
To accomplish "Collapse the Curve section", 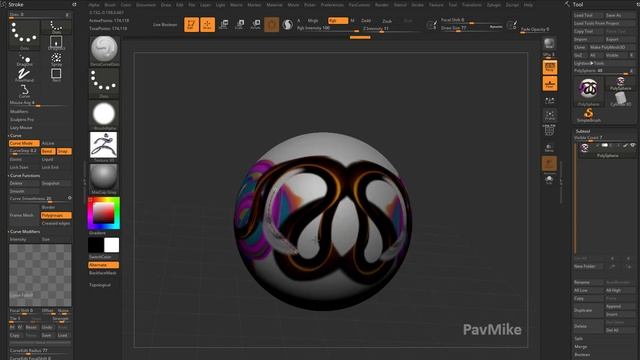I will click(x=15, y=136).
